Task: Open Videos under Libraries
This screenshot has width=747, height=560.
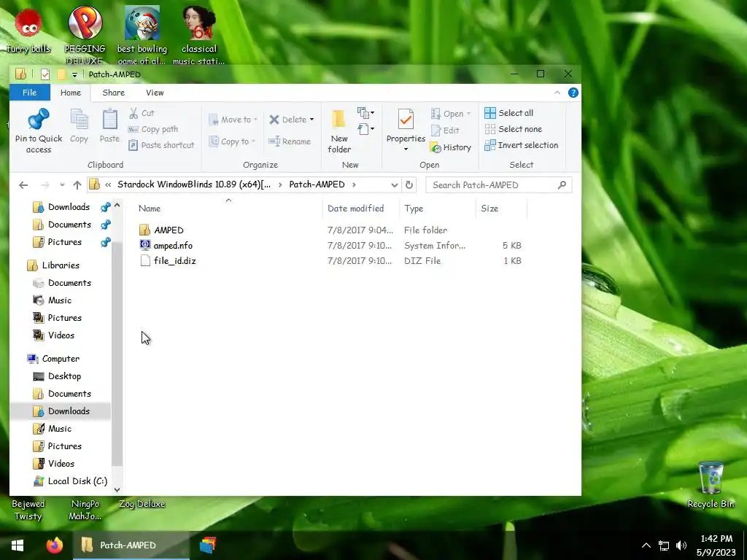Action: (x=61, y=335)
